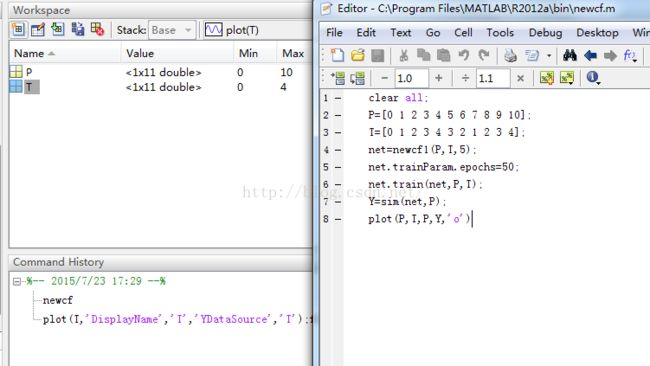This screenshot has height=366, width=650.
Task: Click the Print icon in Editor
Action: [510, 55]
